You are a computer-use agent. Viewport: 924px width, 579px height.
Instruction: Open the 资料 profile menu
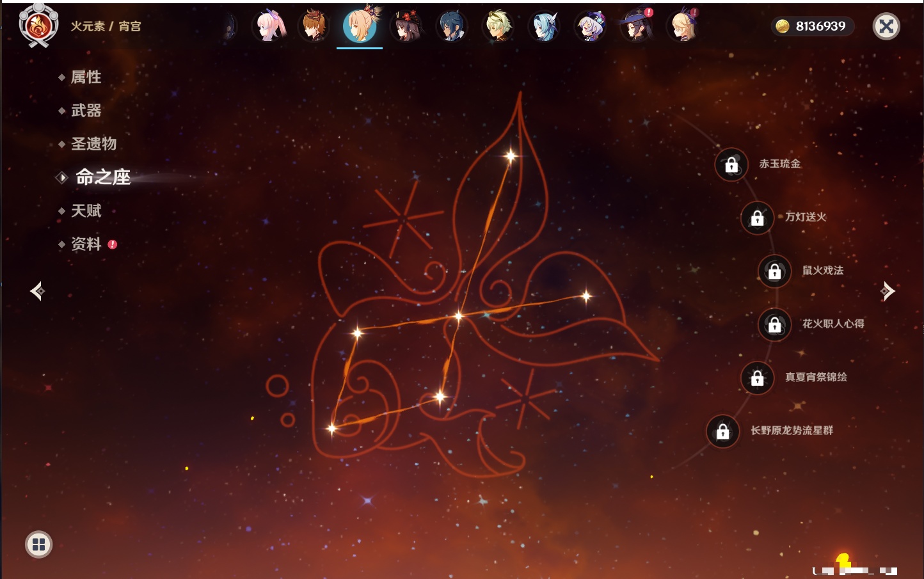[x=86, y=244]
